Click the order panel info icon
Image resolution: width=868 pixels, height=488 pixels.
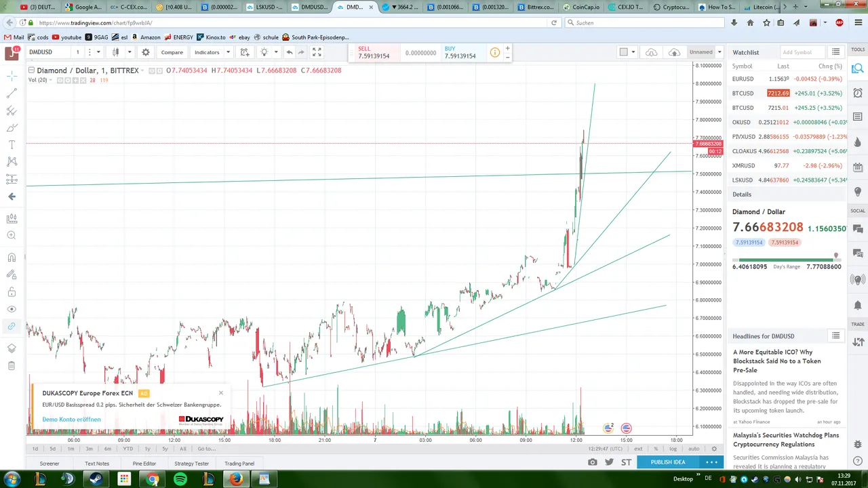[x=495, y=52]
